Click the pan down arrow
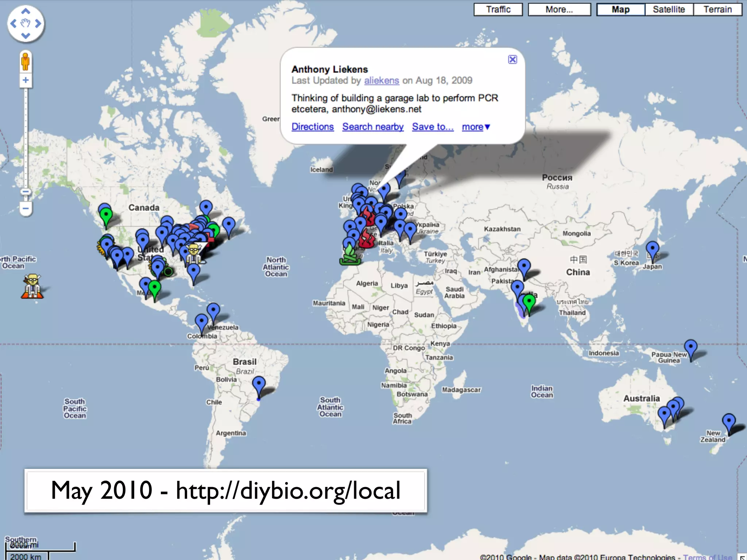Image resolution: width=747 pixels, height=560 pixels. coord(26,36)
